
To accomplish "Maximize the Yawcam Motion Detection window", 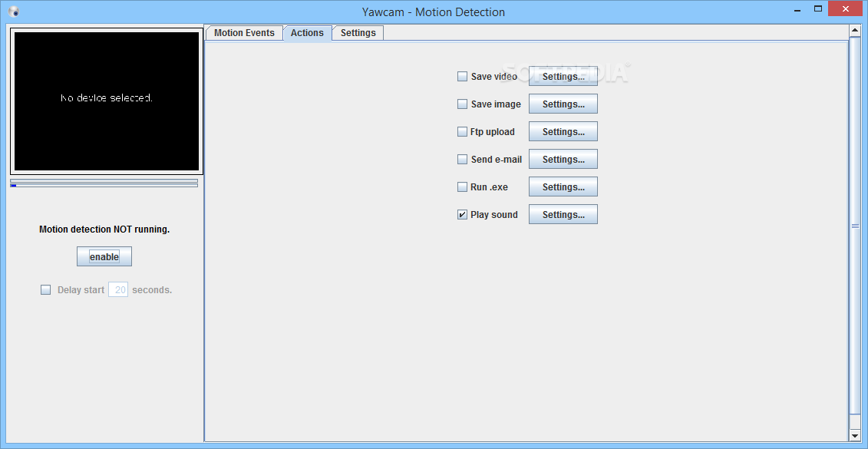I will [x=817, y=9].
